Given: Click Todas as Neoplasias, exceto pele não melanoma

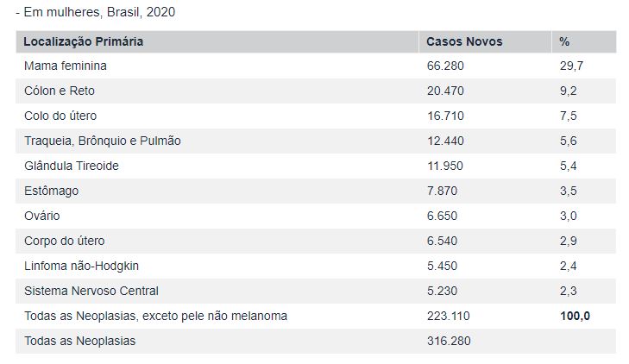Looking at the screenshot, I should coord(155,316).
